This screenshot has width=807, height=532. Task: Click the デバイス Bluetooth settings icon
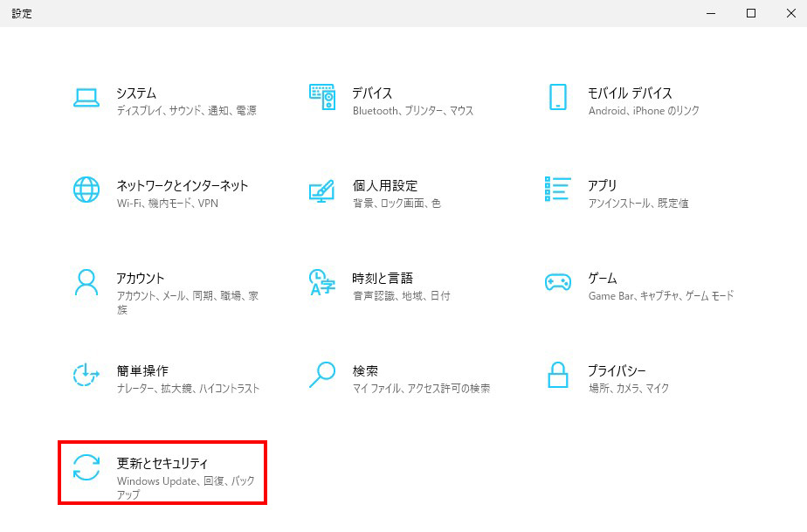pos(322,96)
